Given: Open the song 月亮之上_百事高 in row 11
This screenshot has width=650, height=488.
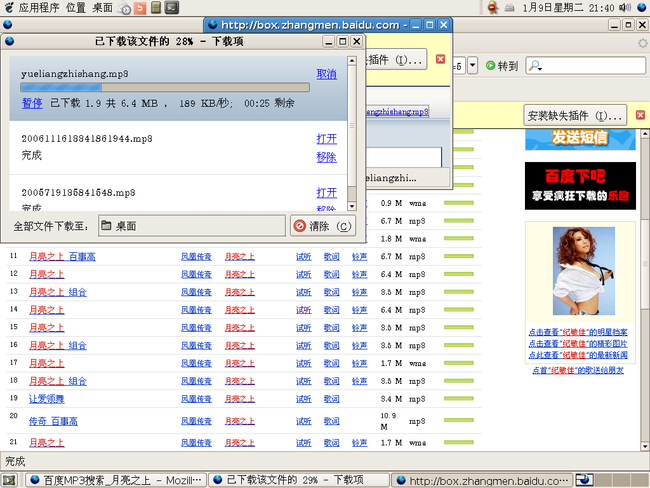Looking at the screenshot, I should pos(62,257).
